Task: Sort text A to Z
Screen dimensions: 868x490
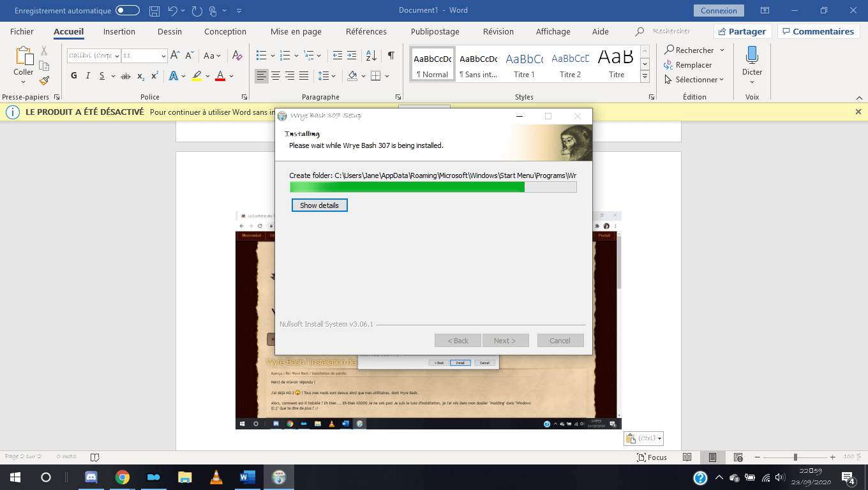Action: click(372, 56)
